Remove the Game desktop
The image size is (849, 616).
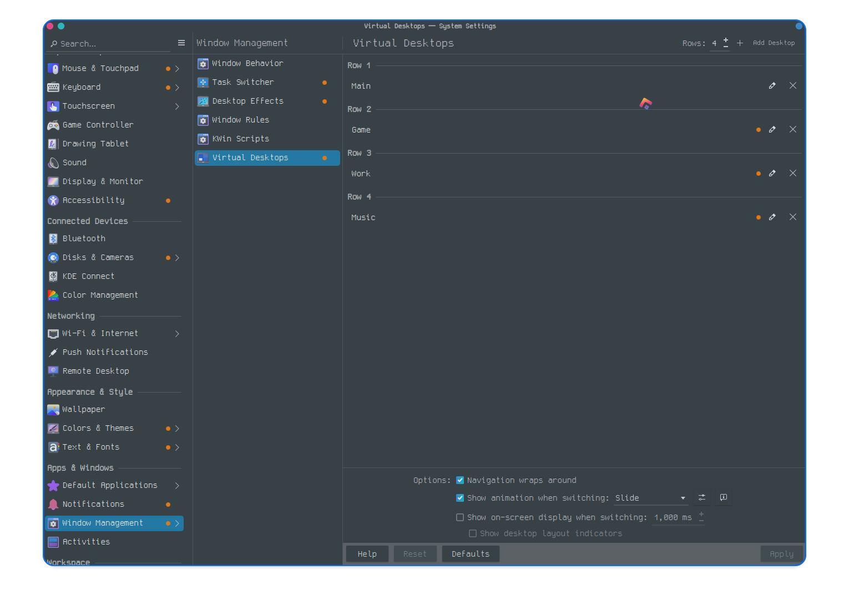coord(793,129)
